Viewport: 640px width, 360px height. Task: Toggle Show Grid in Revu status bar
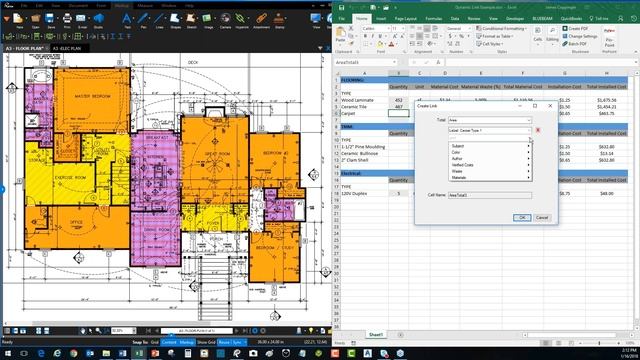coord(207,342)
